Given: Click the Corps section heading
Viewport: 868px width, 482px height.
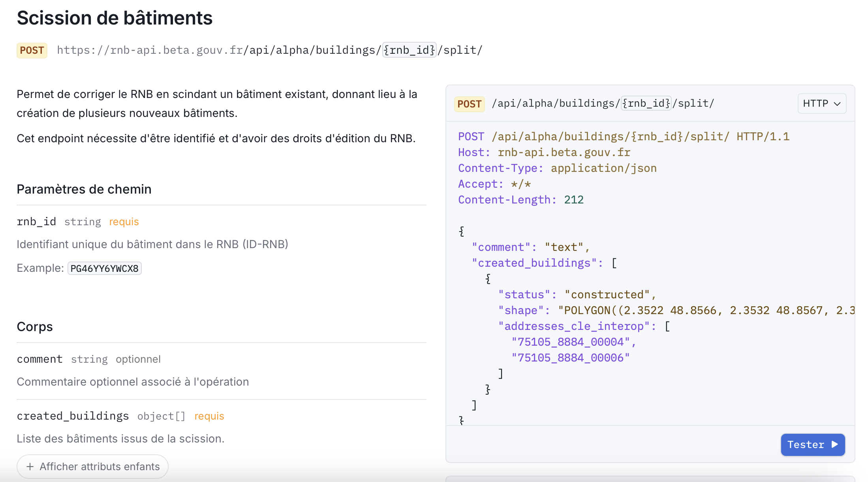Looking at the screenshot, I should click(x=35, y=327).
